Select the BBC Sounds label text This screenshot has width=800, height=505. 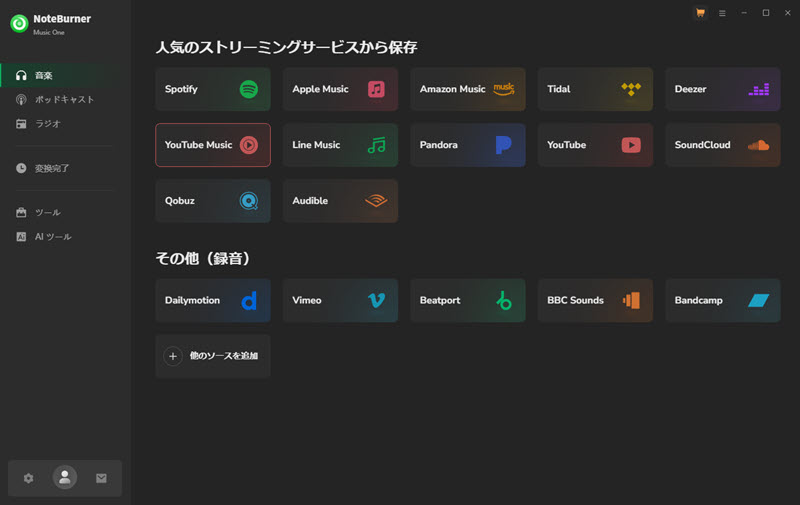coord(575,300)
